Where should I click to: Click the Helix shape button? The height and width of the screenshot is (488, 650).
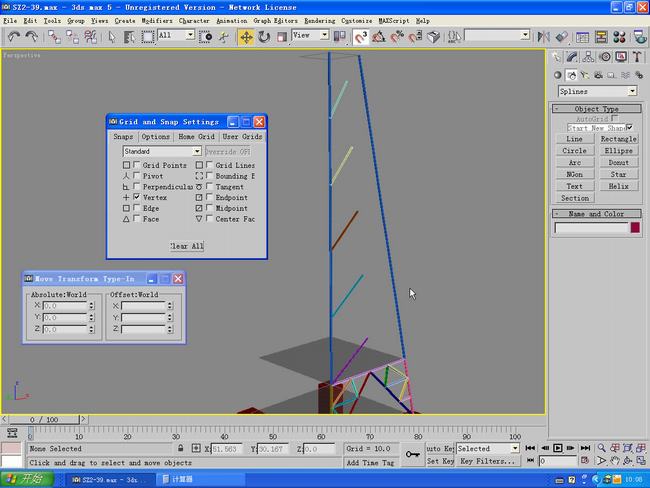point(618,186)
